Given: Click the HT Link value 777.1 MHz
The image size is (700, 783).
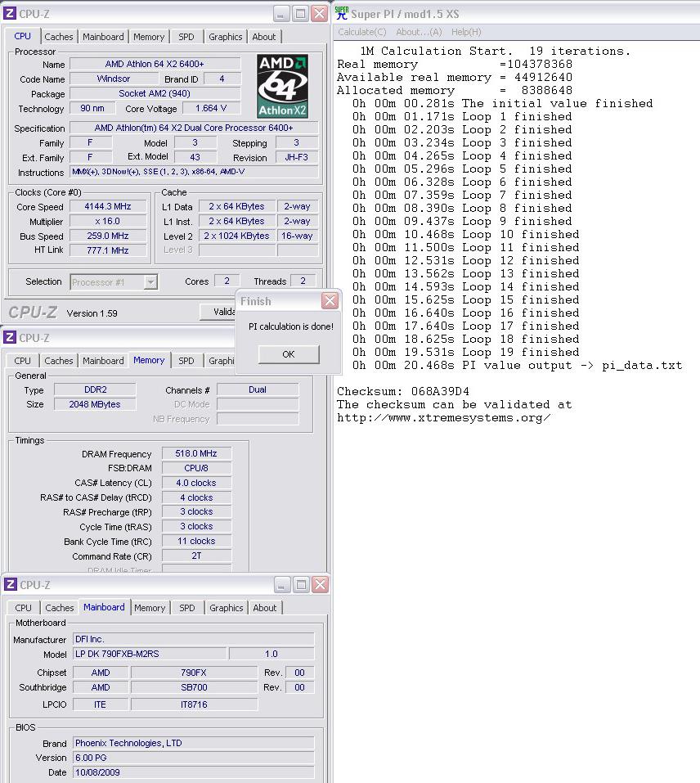Looking at the screenshot, I should pyautogui.click(x=108, y=250).
